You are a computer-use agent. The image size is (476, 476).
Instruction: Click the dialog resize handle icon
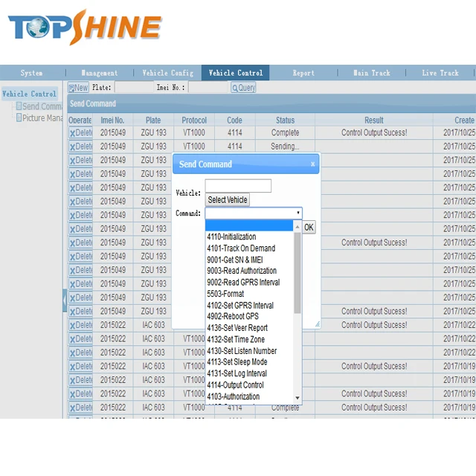(x=317, y=324)
